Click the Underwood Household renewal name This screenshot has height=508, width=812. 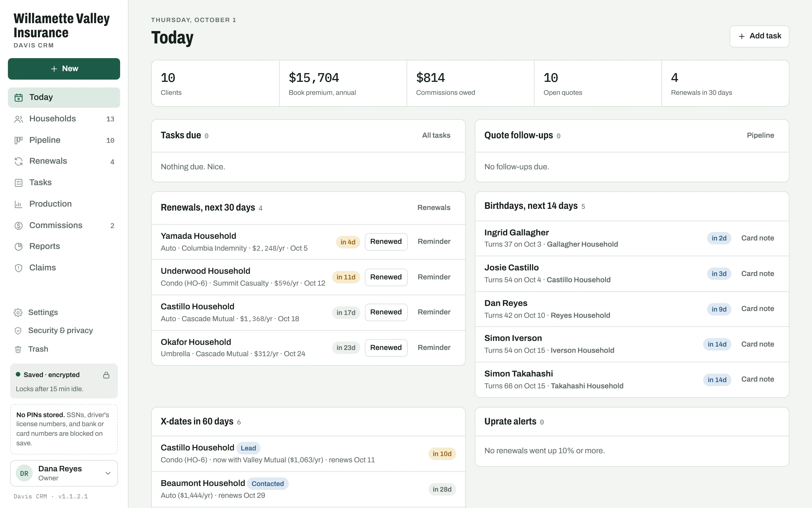click(205, 271)
